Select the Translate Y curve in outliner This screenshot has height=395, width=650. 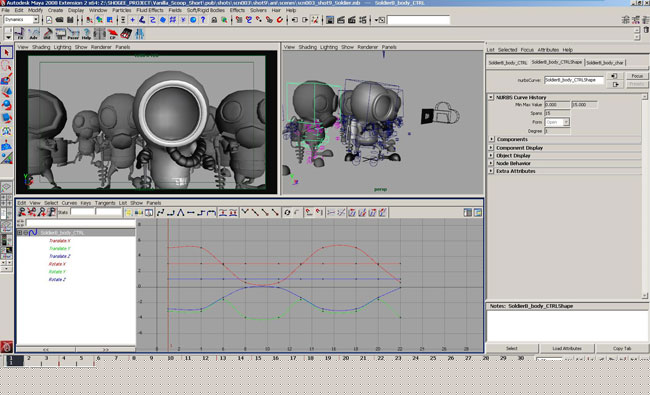[60, 248]
